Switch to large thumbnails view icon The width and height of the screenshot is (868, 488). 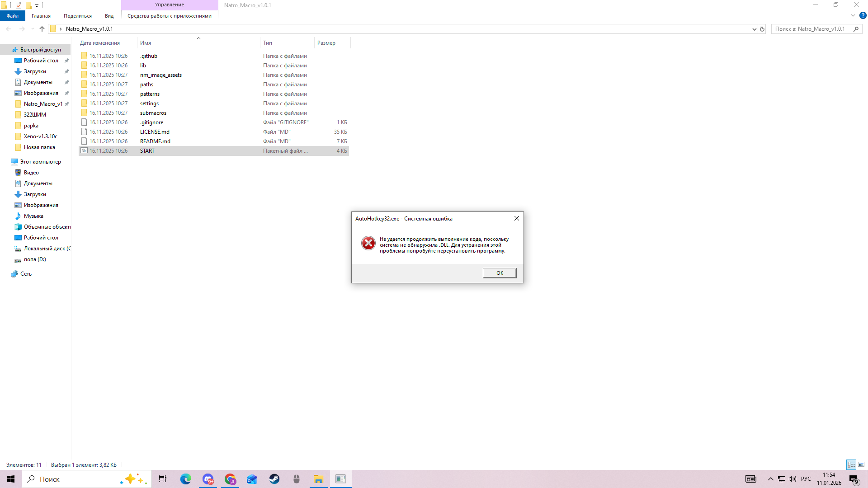[861, 465]
